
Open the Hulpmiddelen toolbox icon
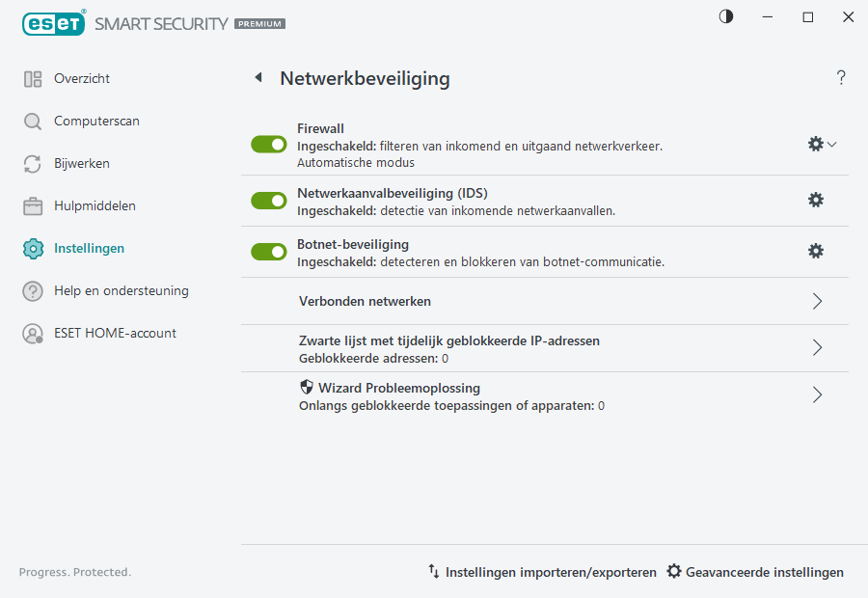[x=32, y=205]
